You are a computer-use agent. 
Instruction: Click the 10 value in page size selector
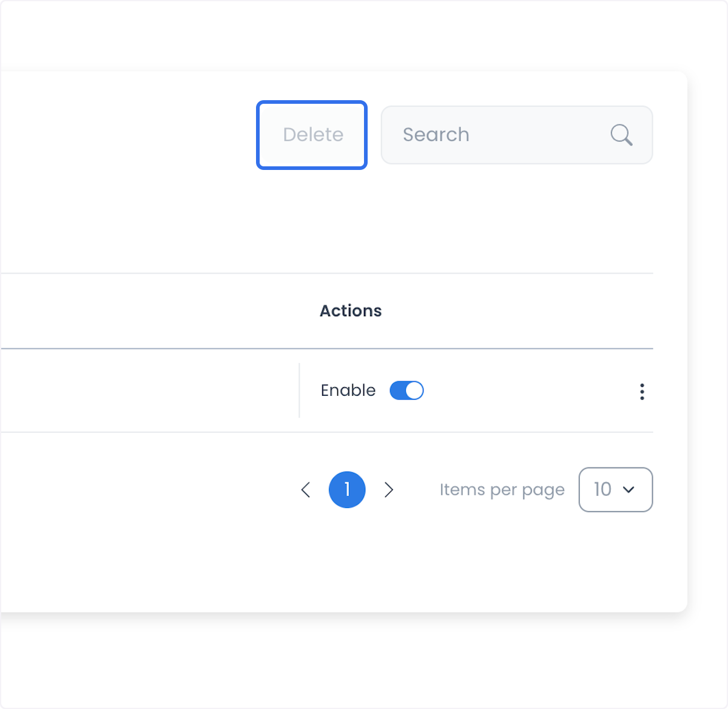(602, 489)
